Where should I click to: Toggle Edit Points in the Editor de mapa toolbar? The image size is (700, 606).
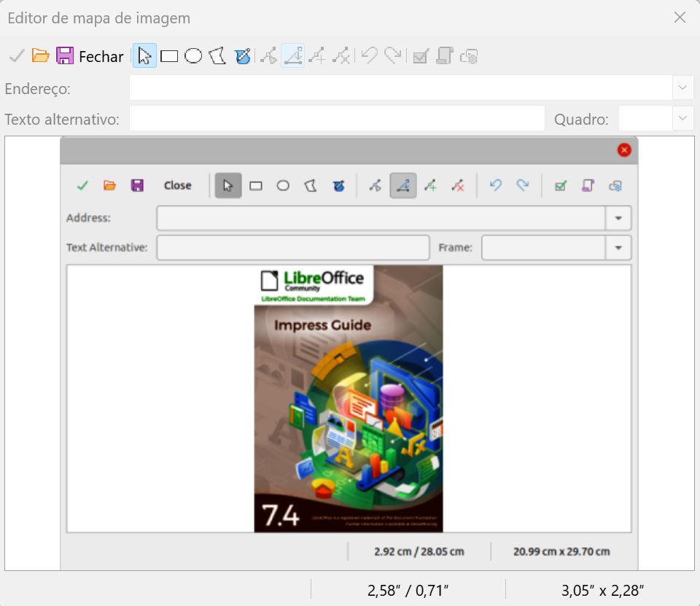tap(269, 56)
